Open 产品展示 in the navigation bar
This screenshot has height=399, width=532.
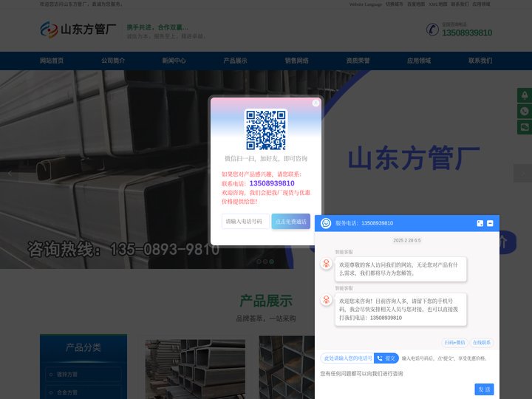pos(235,61)
